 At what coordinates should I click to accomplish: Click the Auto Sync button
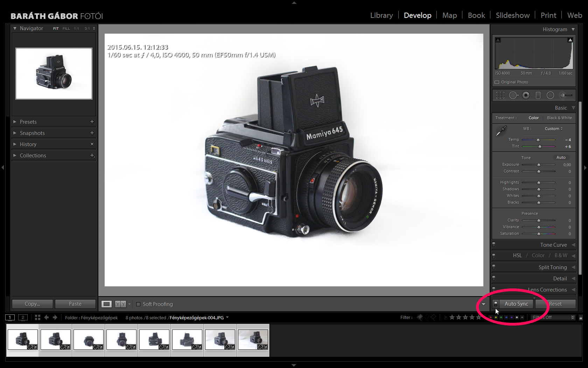click(x=516, y=304)
